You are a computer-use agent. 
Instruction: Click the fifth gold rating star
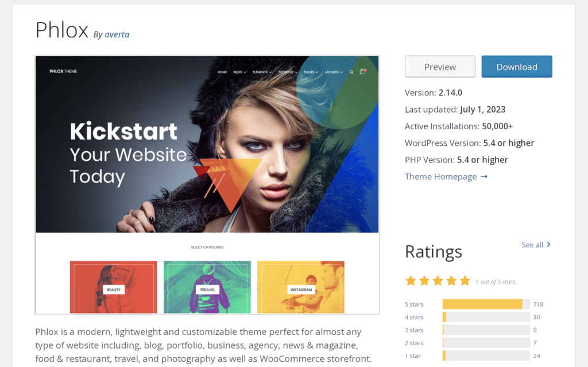tap(465, 281)
